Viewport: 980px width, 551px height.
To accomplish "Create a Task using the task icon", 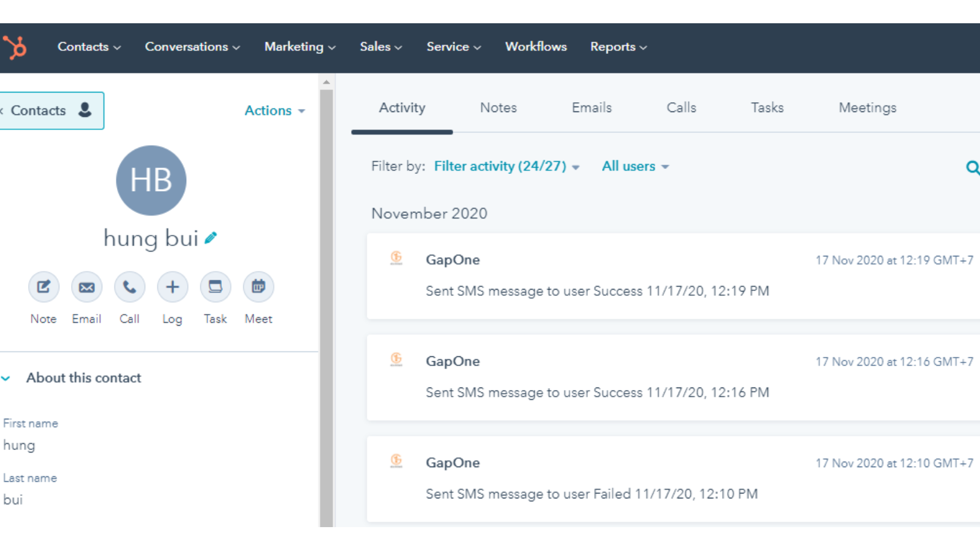I will click(x=215, y=287).
